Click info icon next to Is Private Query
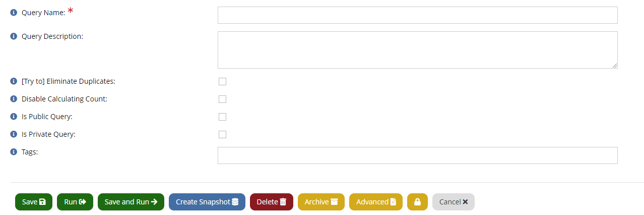Viewport: 644px width, 215px height. [14, 134]
